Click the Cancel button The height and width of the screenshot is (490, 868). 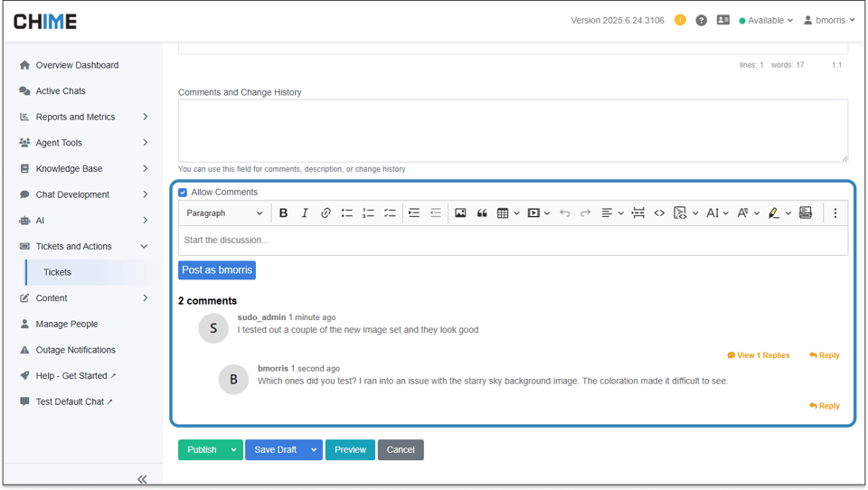click(401, 449)
